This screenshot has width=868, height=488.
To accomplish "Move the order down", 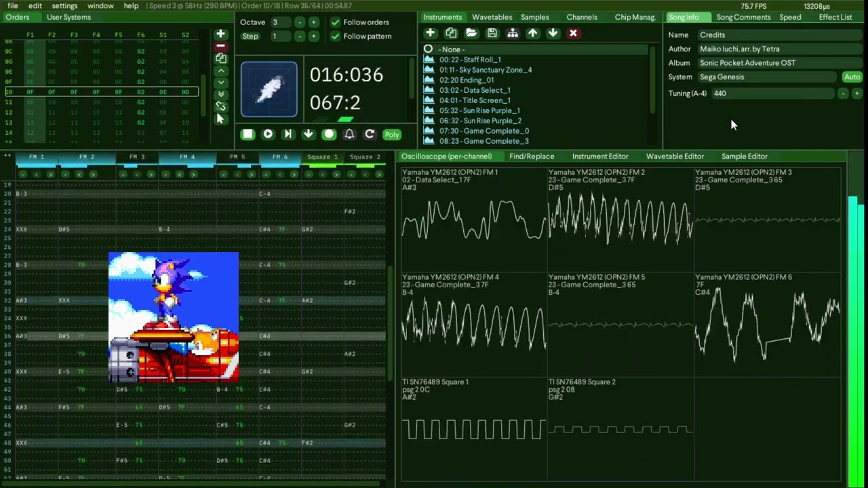I will point(220,82).
